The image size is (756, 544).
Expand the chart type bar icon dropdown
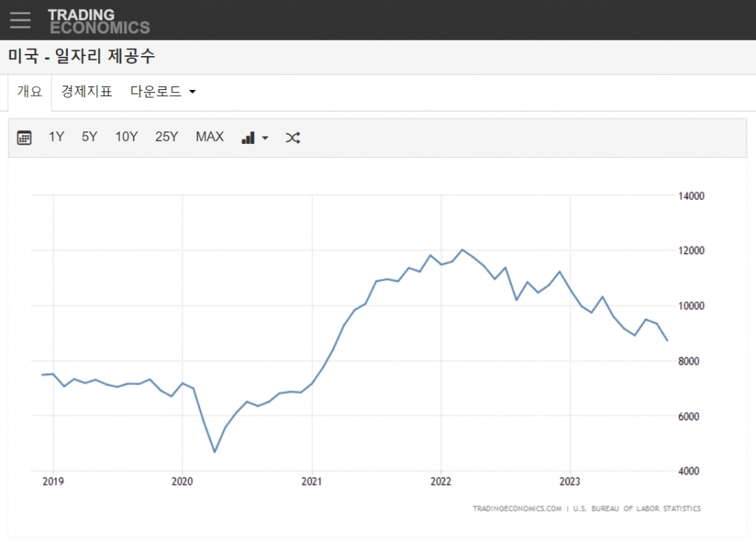coord(255,137)
